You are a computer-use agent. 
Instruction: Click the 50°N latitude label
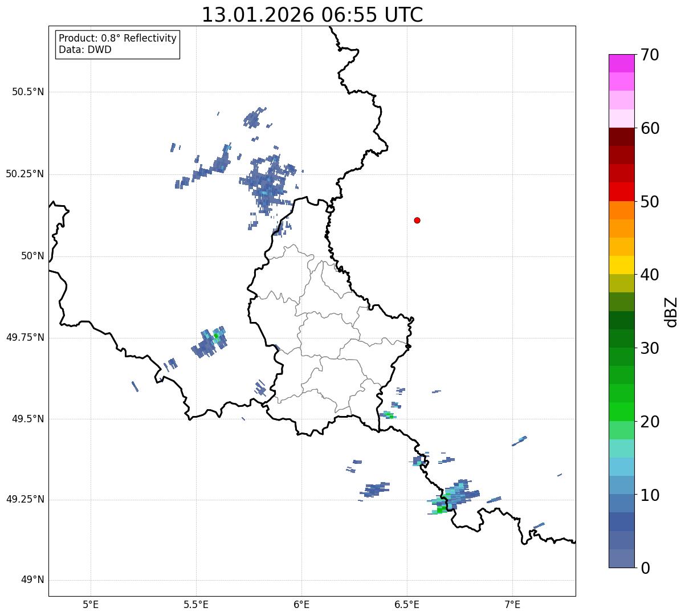(32, 256)
